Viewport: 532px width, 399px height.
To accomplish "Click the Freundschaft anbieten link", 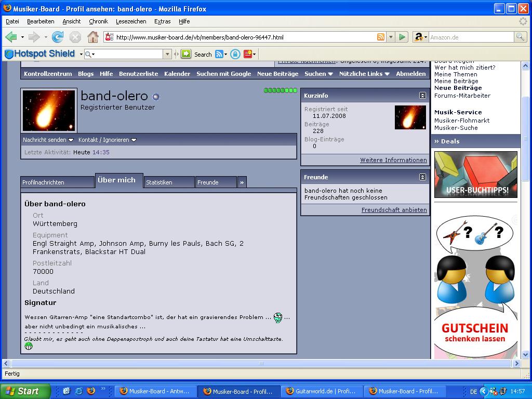I will (x=394, y=210).
